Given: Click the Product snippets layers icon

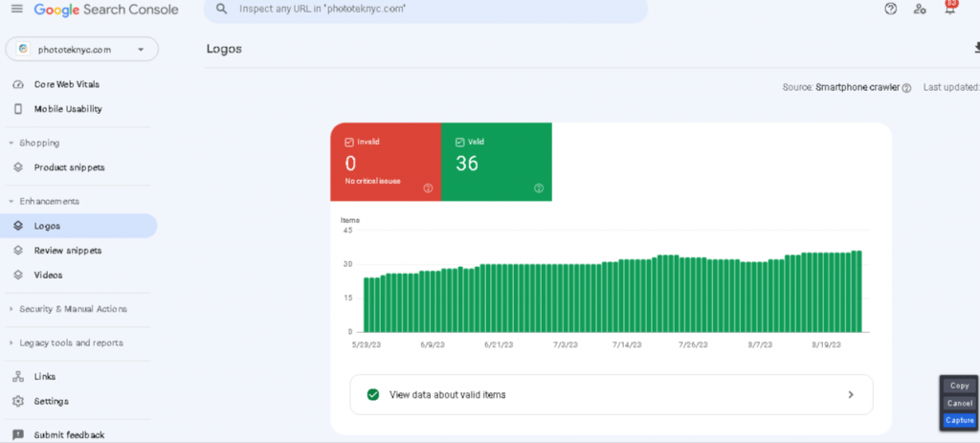Looking at the screenshot, I should pyautogui.click(x=18, y=167).
